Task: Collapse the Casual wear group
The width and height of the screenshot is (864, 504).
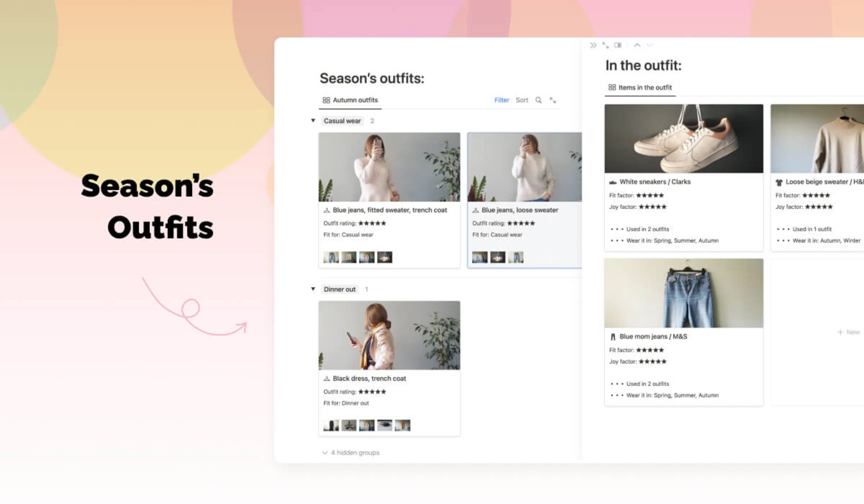Action: (313, 121)
